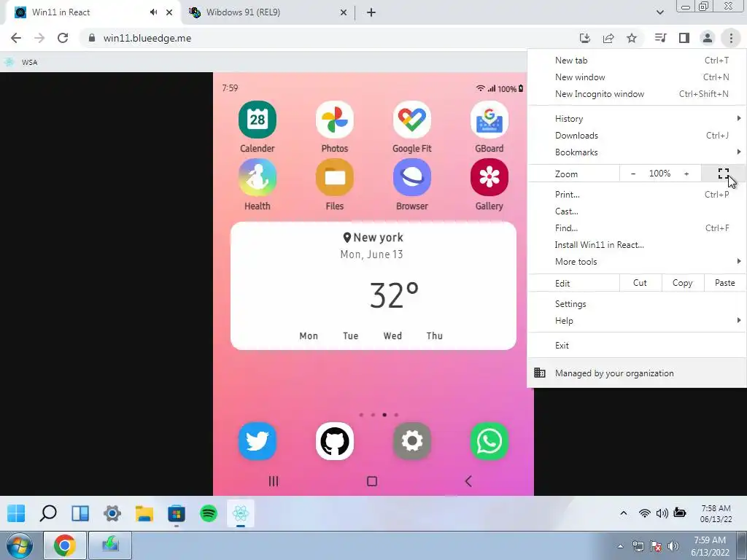The width and height of the screenshot is (747, 560).
Task: Close the Chrome three-dot menu
Action: [731, 38]
